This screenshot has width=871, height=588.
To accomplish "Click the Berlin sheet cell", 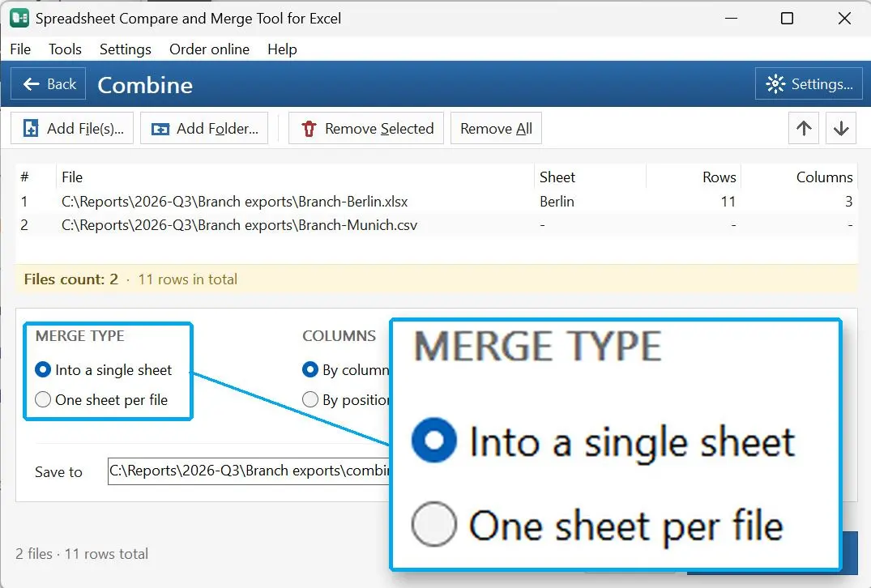I will click(557, 202).
